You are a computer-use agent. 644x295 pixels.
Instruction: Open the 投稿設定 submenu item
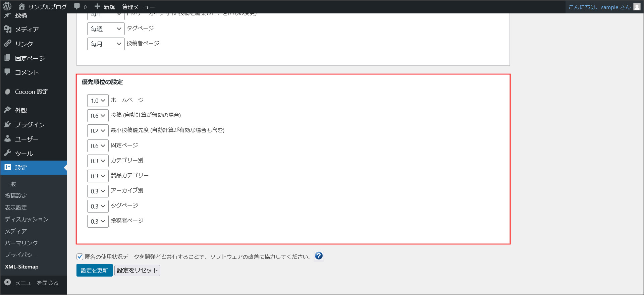pos(16,195)
